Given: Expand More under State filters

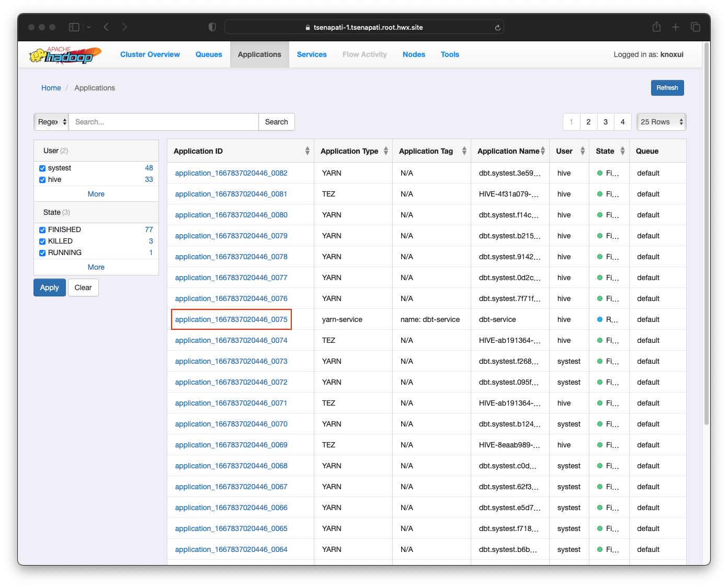Looking at the screenshot, I should 96,267.
